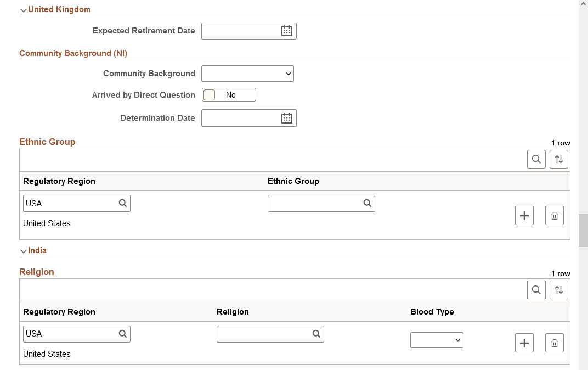Viewport: 588px width, 370px height.
Task: Look up Regulatory Region in the Ethnic Group row
Action: [122, 203]
